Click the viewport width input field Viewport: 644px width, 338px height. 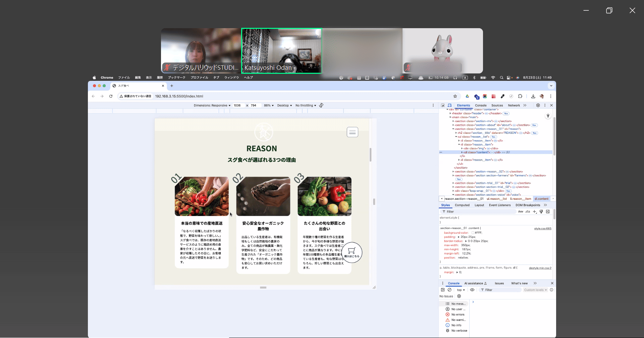(x=238, y=105)
